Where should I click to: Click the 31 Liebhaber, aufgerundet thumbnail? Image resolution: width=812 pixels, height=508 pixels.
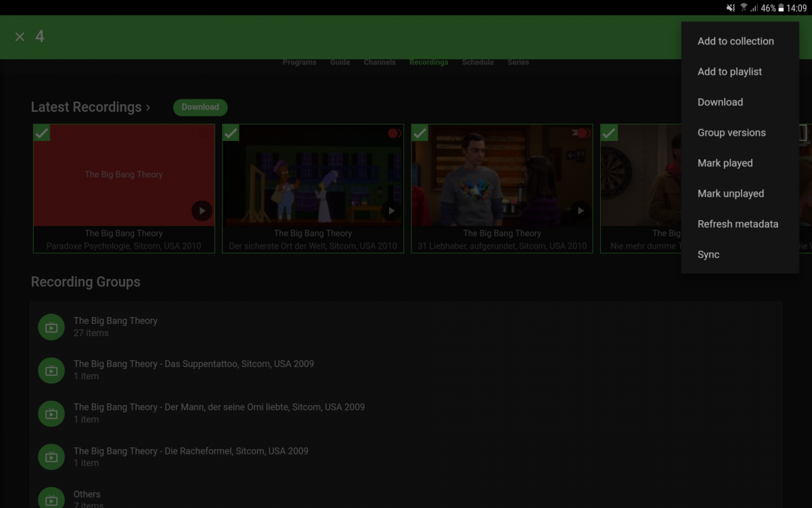pyautogui.click(x=502, y=175)
